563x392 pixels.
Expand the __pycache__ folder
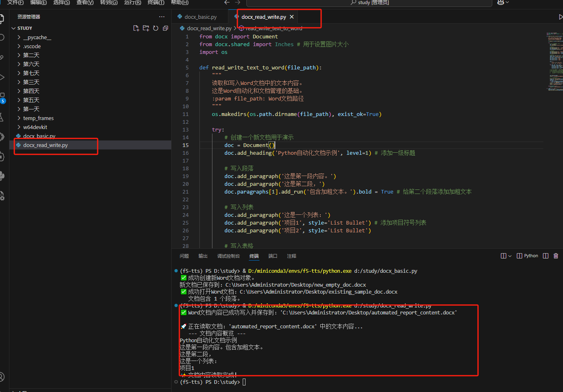point(90,37)
